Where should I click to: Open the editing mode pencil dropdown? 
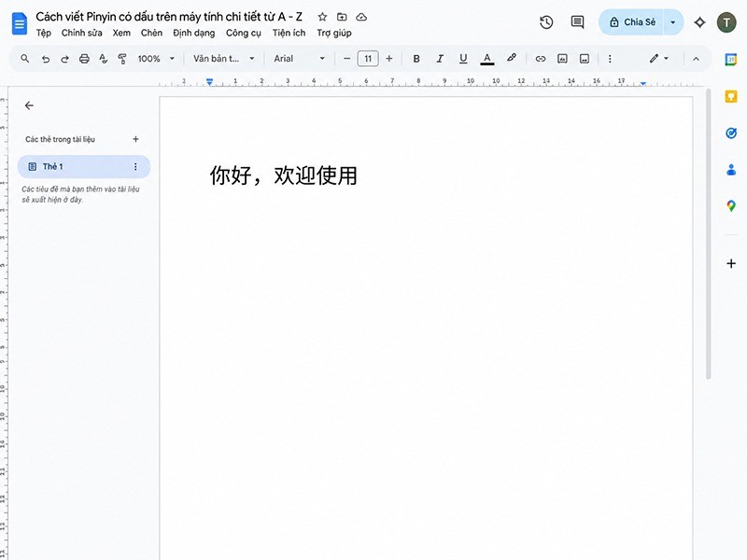659,58
